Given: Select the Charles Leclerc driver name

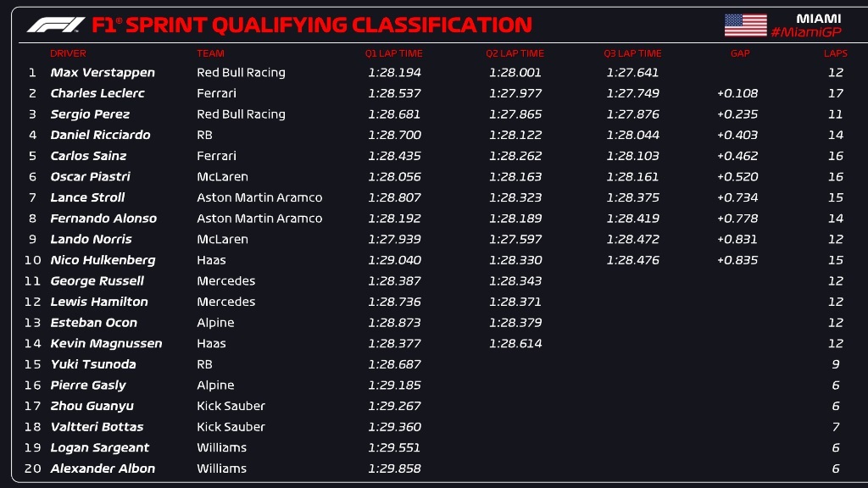Looking at the screenshot, I should [97, 93].
